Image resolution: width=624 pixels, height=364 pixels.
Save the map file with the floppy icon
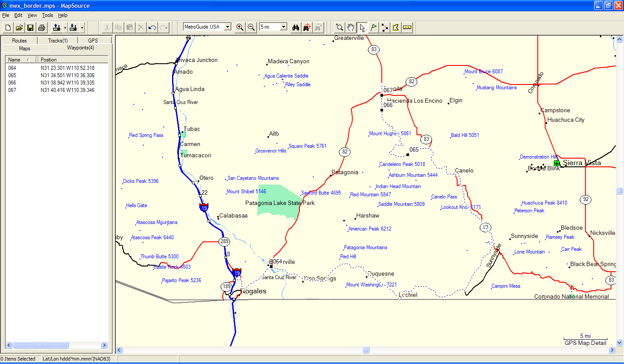tap(30, 28)
